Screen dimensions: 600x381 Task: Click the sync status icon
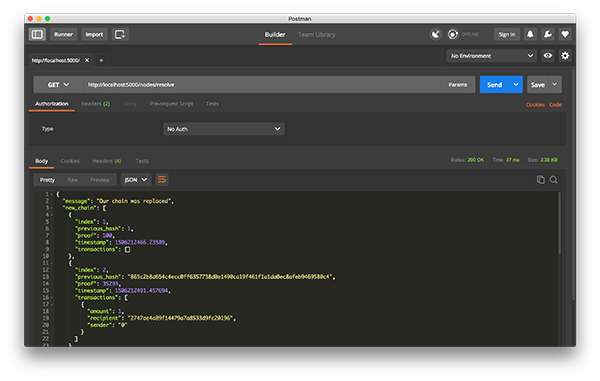click(x=453, y=34)
